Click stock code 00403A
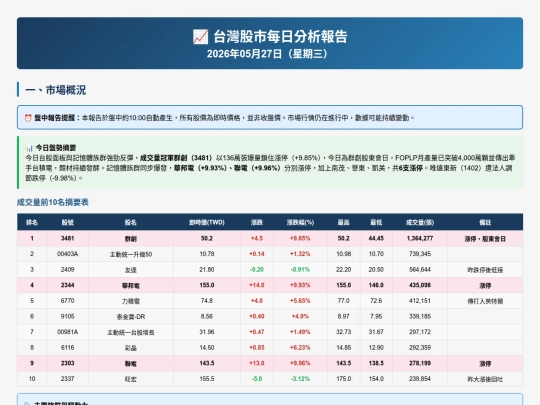The image size is (540, 405). pos(68,254)
